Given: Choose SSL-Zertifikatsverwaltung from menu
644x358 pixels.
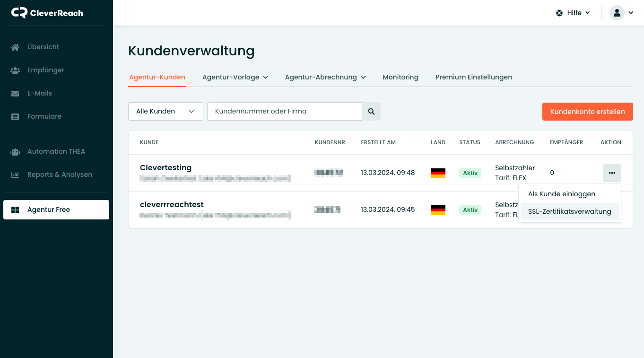Looking at the screenshot, I should pyautogui.click(x=569, y=211).
